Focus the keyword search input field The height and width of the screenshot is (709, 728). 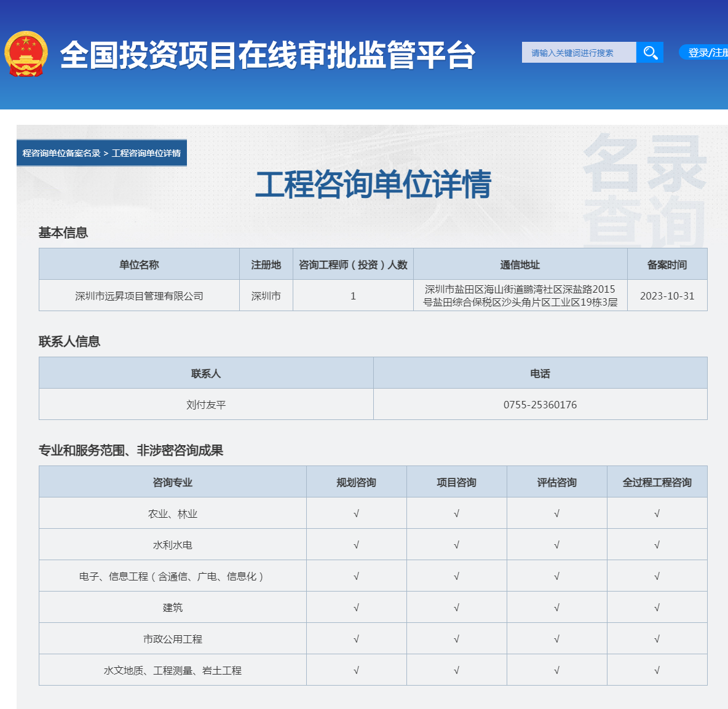point(579,52)
